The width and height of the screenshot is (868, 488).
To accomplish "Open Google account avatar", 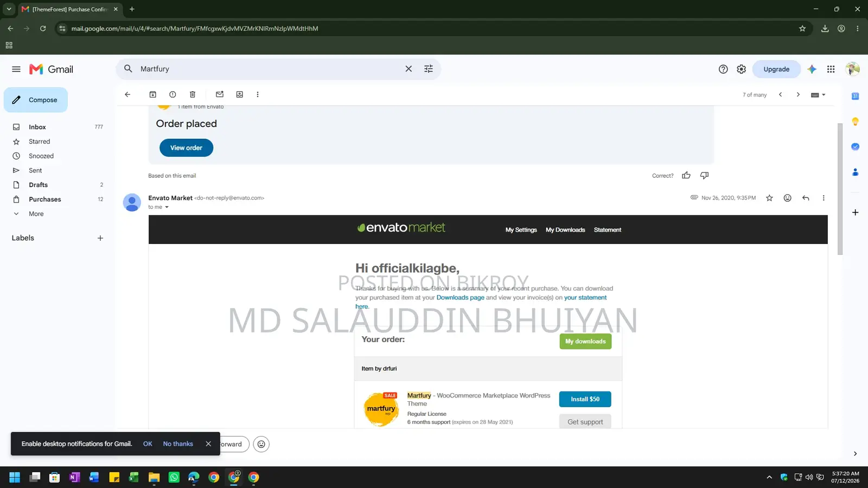I will pos(852,69).
